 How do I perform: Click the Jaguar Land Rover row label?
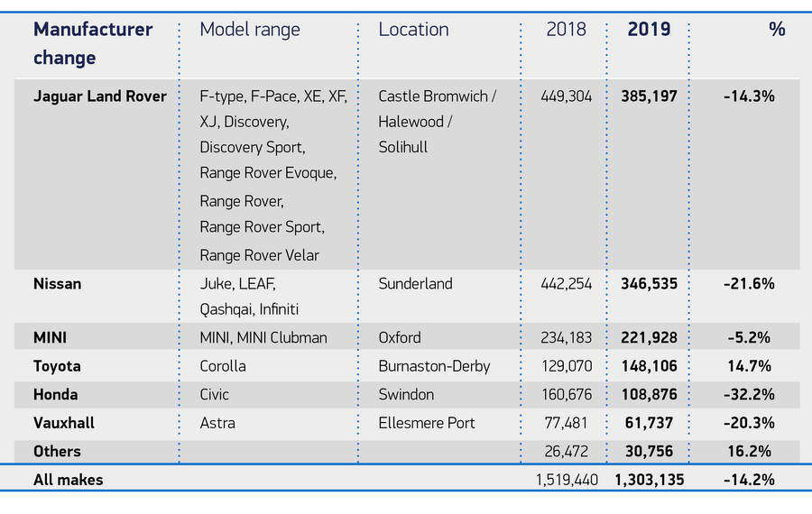pos(100,96)
